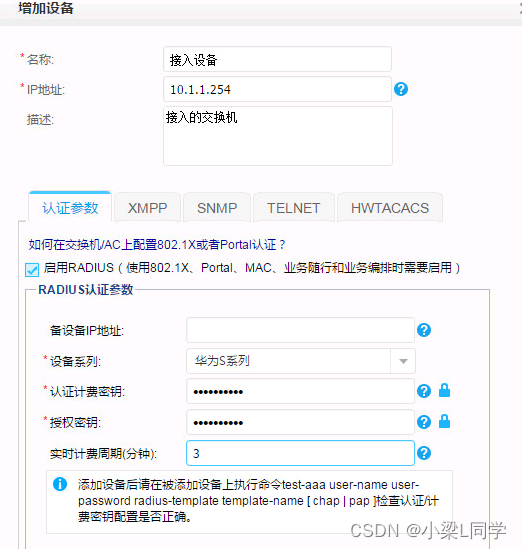
Task: Open the TELNET tab
Action: 294,208
